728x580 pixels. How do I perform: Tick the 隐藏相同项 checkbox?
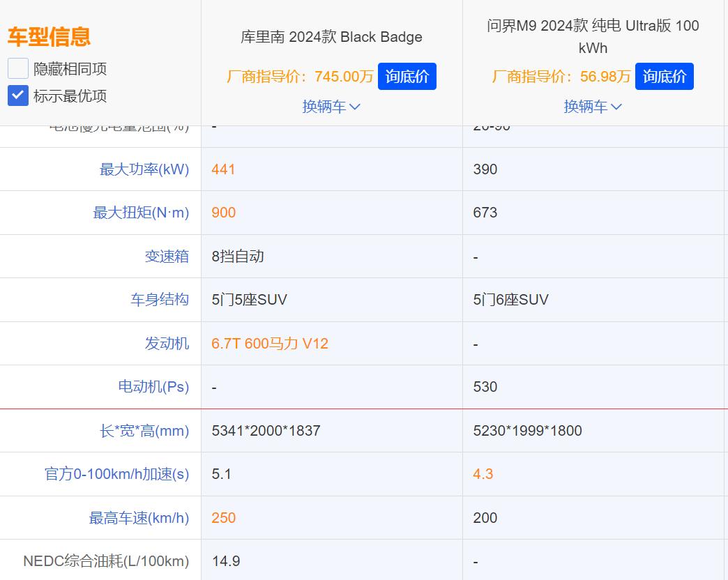click(x=18, y=69)
